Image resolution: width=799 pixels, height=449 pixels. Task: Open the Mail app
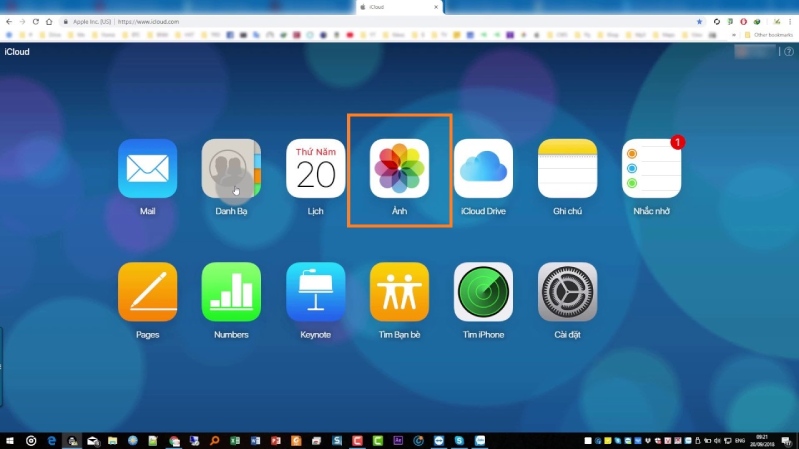click(x=147, y=169)
